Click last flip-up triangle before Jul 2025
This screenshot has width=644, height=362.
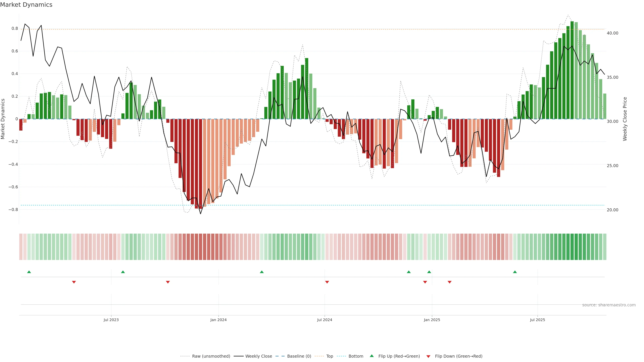point(515,272)
